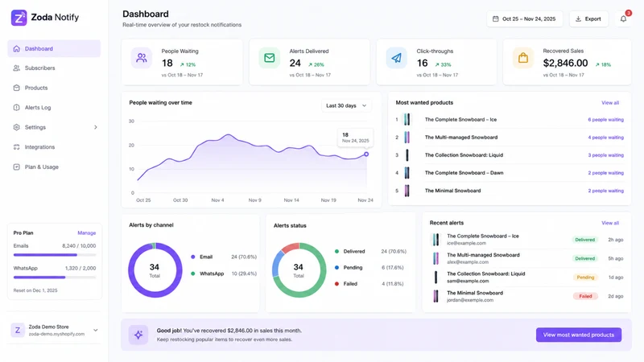
Task: Click the Dashboard home icon in sidebar
Action: [x=16, y=48]
